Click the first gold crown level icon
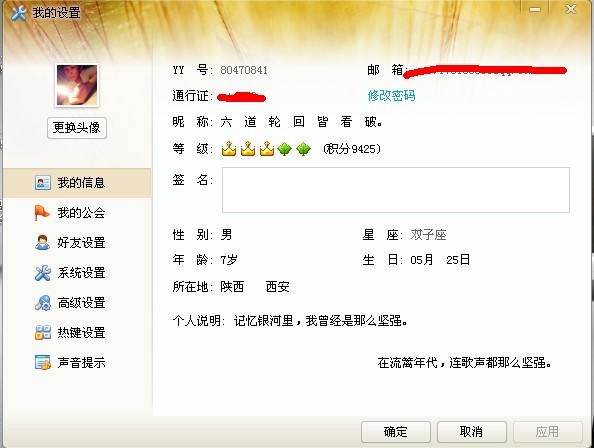Image resolution: width=594 pixels, height=448 pixels. (x=229, y=149)
